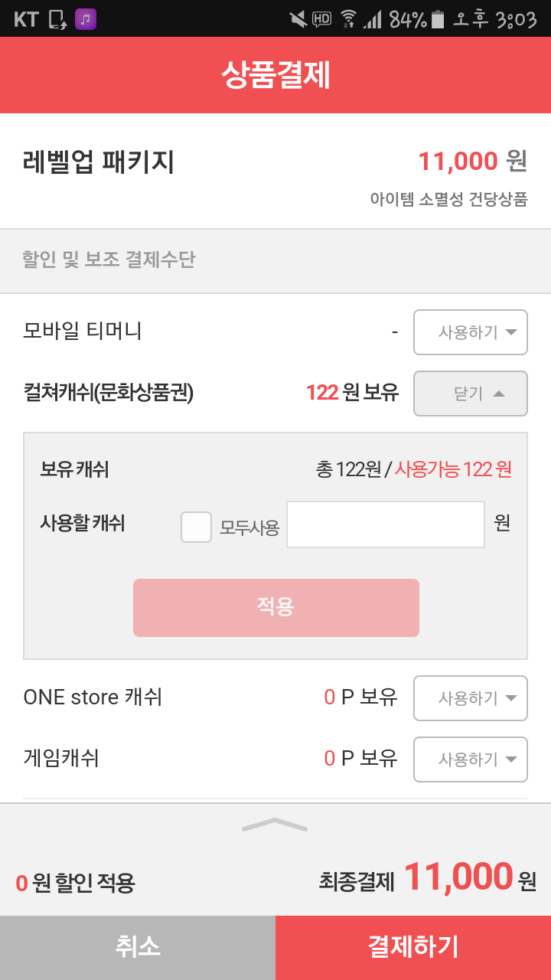The image size is (551, 980).
Task: Open the ONE store 캐쉬 사용하기 dropdown
Action: click(x=470, y=698)
